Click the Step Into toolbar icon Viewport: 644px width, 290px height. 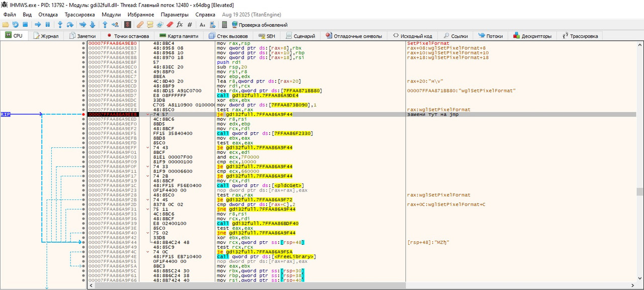60,25
